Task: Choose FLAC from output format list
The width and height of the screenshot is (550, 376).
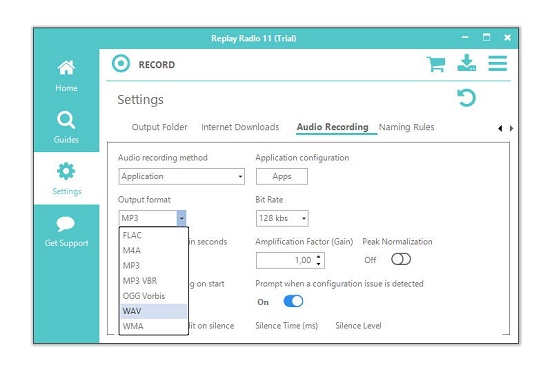Action: pyautogui.click(x=153, y=235)
